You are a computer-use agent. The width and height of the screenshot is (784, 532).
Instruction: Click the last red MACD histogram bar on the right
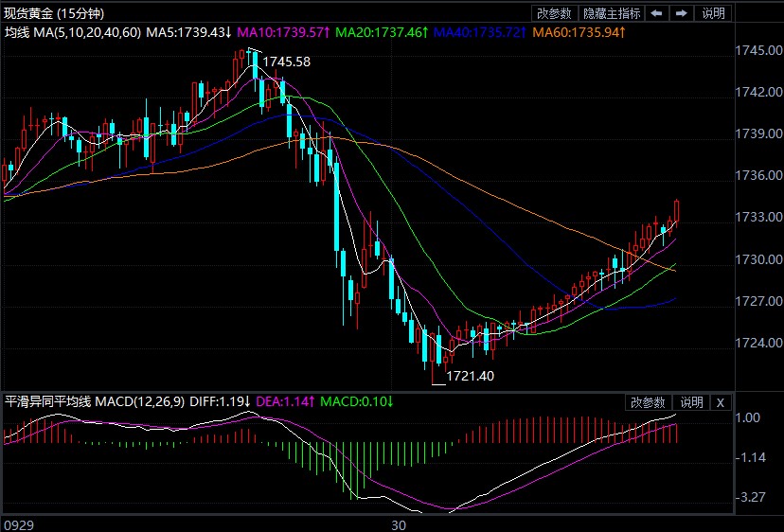677,433
